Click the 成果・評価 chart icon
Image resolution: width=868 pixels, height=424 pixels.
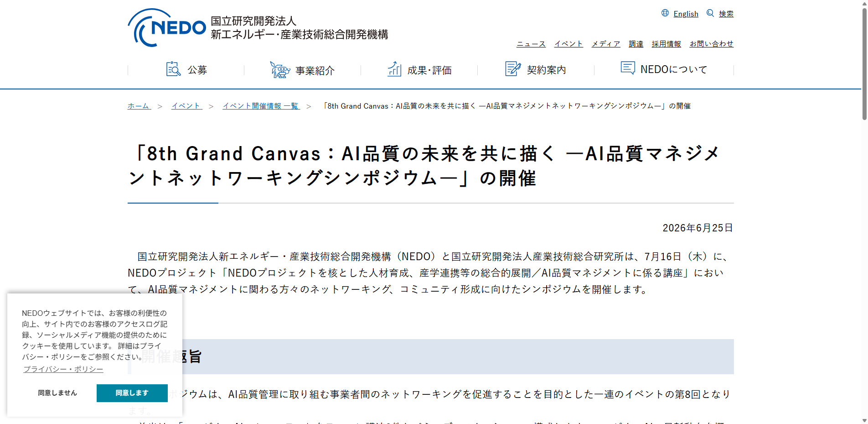tap(394, 69)
